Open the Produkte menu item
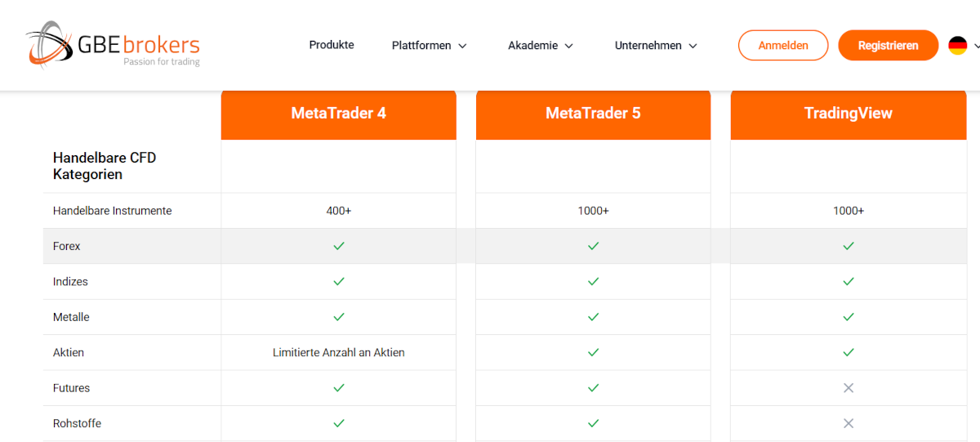980x442 pixels. 332,45
